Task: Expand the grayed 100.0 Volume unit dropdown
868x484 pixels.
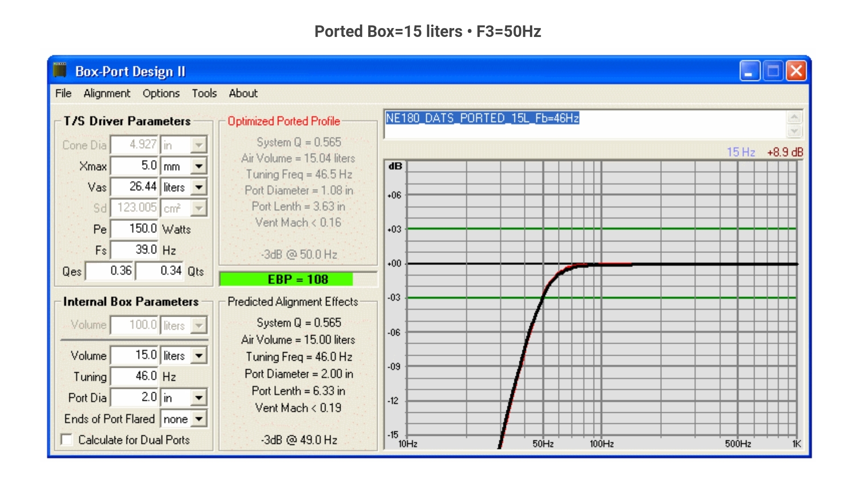Action: click(199, 325)
